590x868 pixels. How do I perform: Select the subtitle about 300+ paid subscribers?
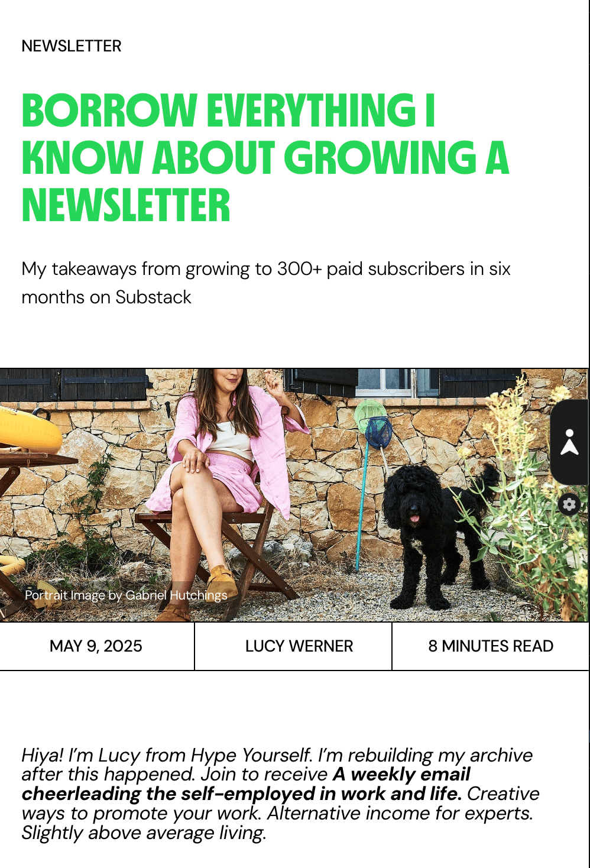tap(266, 283)
